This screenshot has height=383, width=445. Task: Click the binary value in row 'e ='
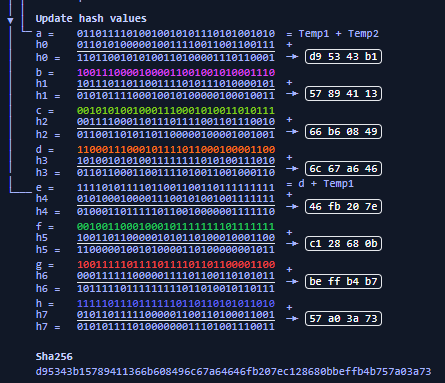[176, 188]
